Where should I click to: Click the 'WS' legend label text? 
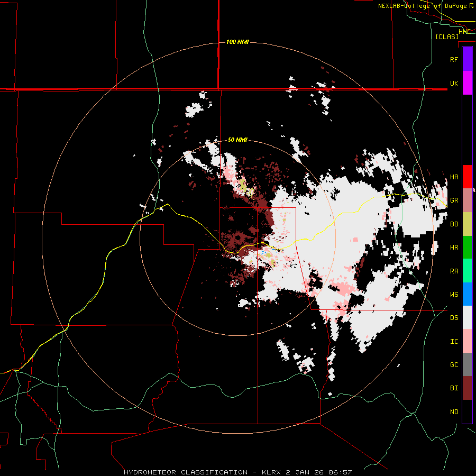pos(454,294)
